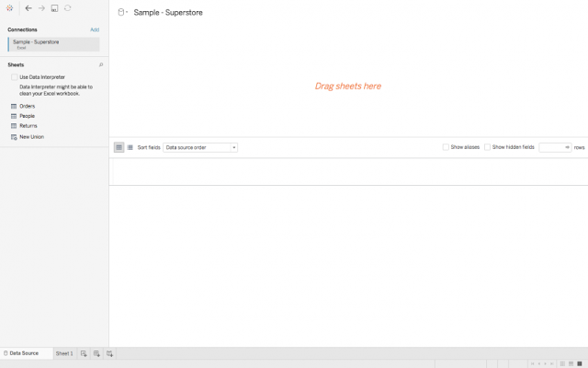The height and width of the screenshot is (368, 588).
Task: Click the show filmstrip icon
Action: point(571,364)
